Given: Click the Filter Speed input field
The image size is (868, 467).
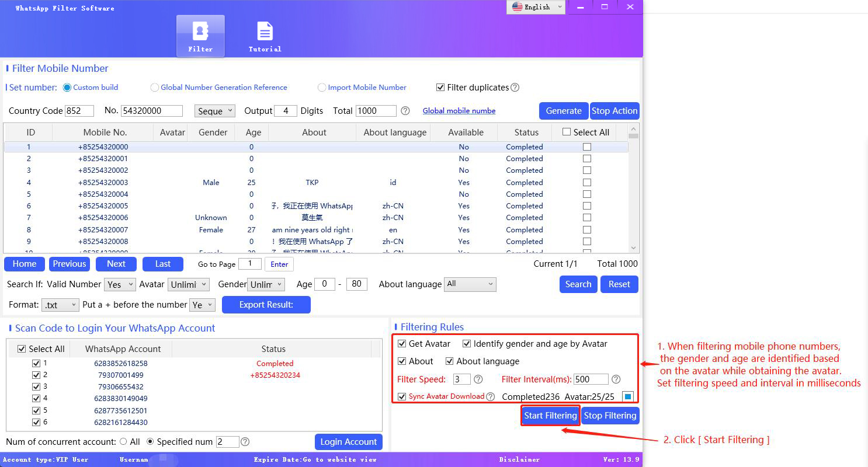Looking at the screenshot, I should [x=461, y=379].
